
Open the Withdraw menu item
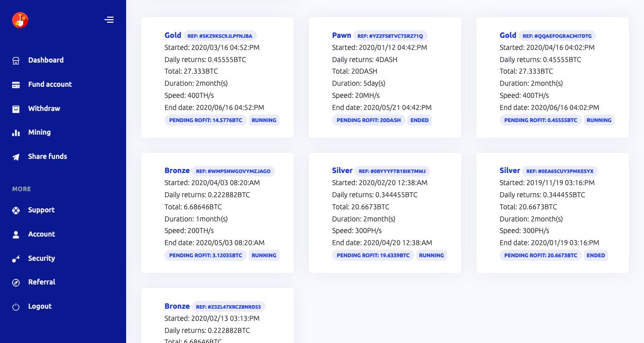pyautogui.click(x=44, y=108)
